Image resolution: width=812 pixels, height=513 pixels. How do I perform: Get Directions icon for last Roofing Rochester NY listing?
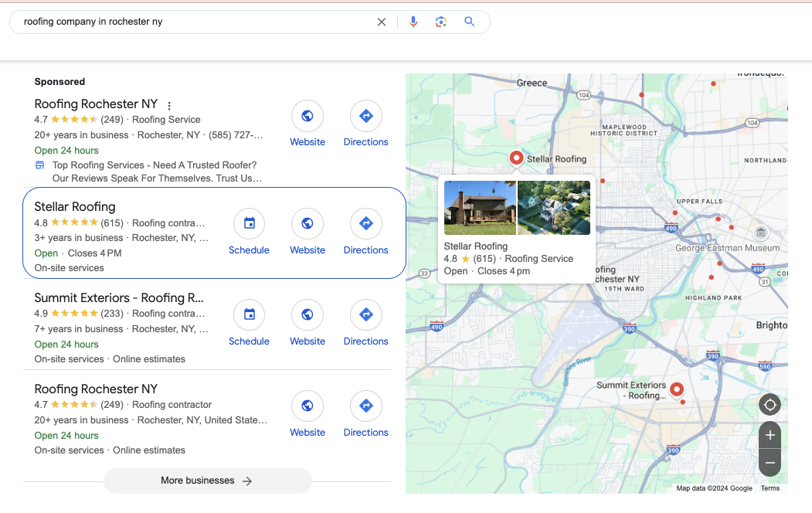point(366,406)
